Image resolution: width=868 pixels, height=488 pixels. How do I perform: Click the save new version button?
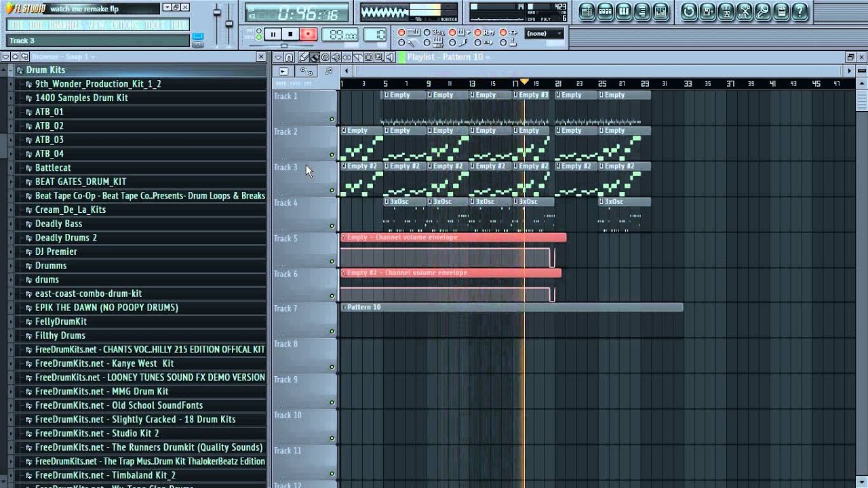click(x=707, y=12)
